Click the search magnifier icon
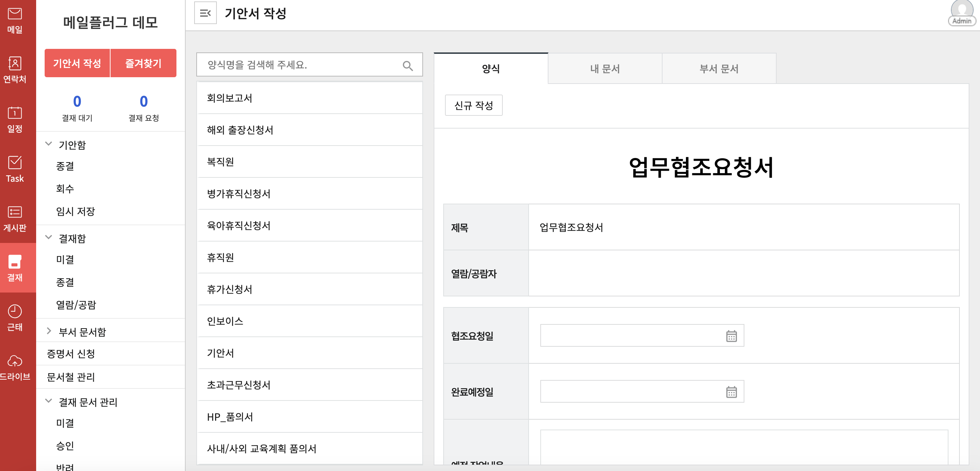The width and height of the screenshot is (980, 471). click(x=407, y=66)
